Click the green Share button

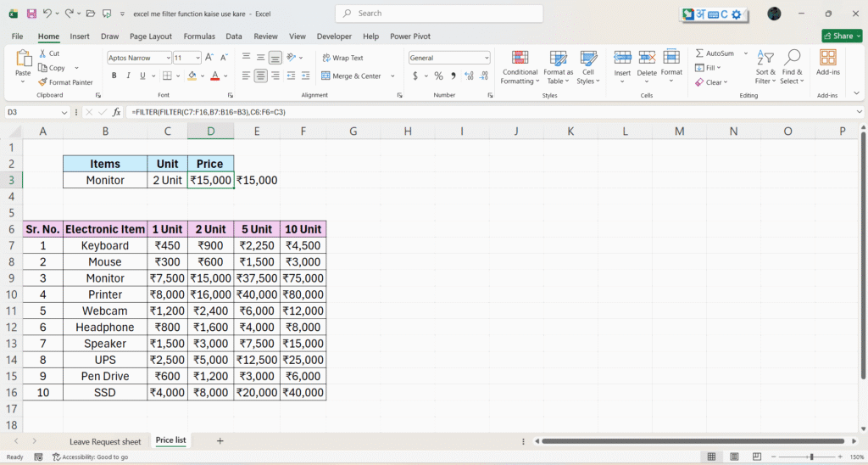pos(842,36)
